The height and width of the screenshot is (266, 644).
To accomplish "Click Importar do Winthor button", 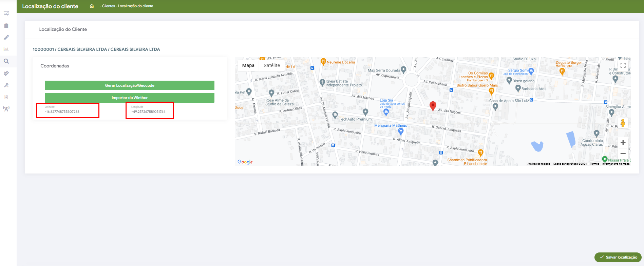I will 129,98.
